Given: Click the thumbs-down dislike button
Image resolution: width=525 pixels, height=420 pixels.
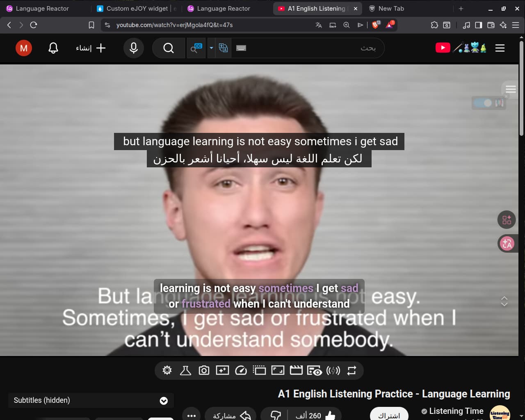Looking at the screenshot, I should click(x=276, y=415).
